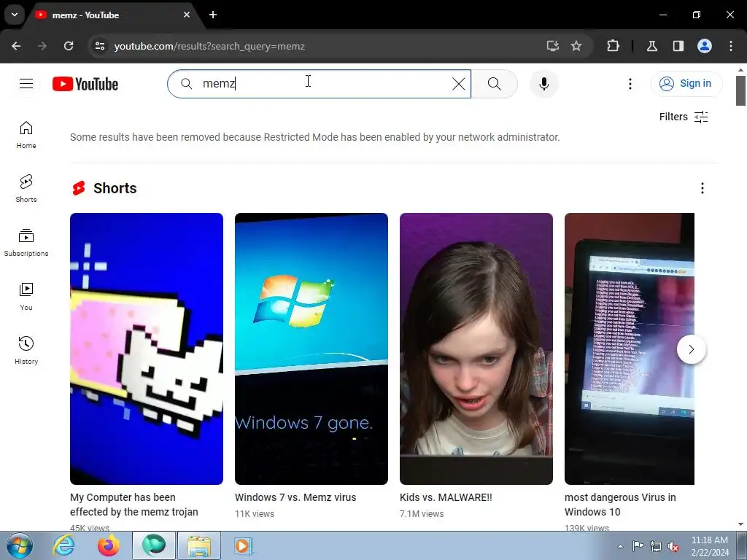The image size is (747, 560).
Task: Clear the search box with the X
Action: point(458,84)
